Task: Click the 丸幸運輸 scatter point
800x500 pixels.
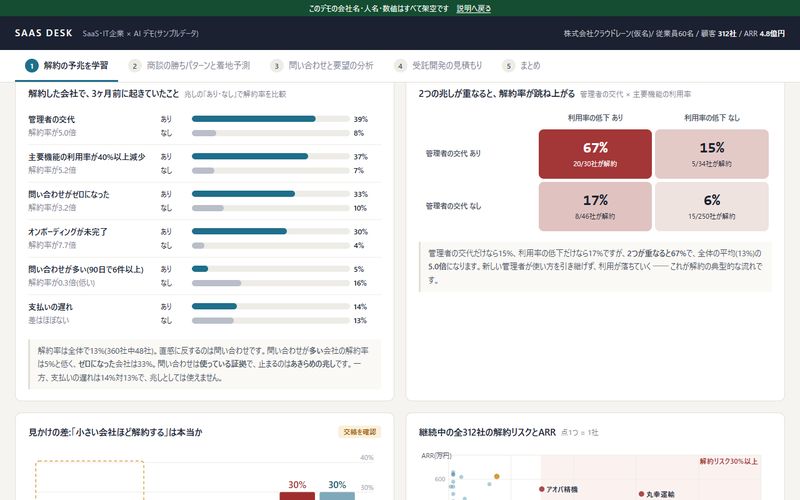Action: [641, 494]
